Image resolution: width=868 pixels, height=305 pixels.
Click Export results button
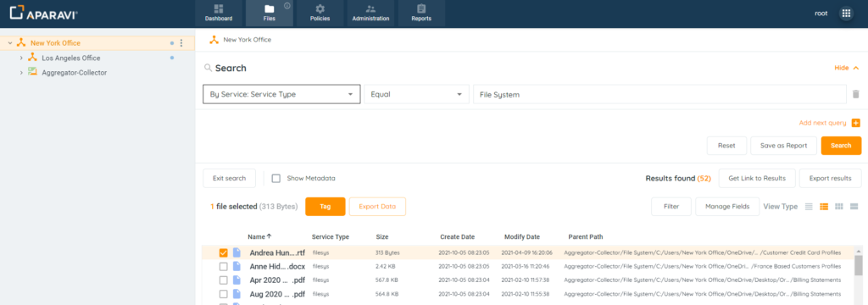tap(831, 178)
